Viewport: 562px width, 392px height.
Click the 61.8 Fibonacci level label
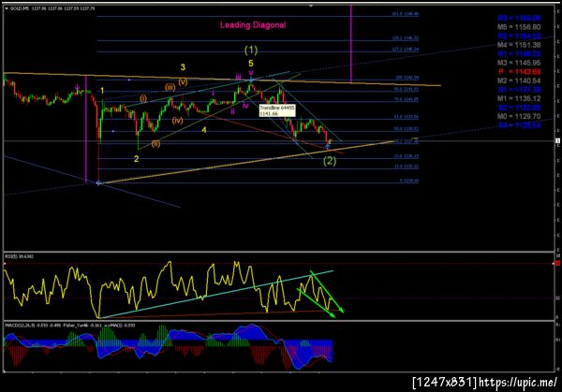click(x=406, y=117)
